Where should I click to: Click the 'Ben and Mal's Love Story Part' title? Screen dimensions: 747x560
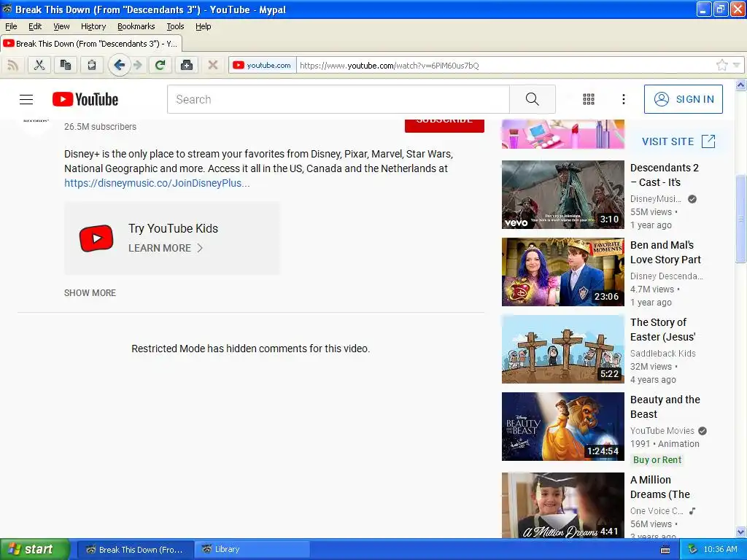click(x=665, y=252)
